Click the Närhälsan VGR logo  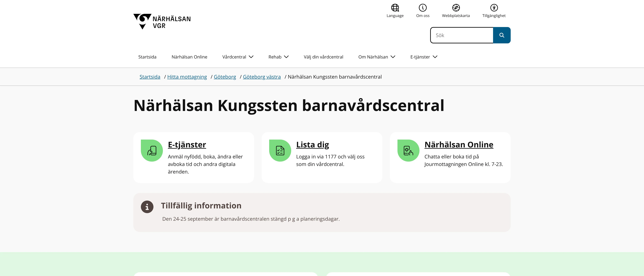[x=162, y=22]
